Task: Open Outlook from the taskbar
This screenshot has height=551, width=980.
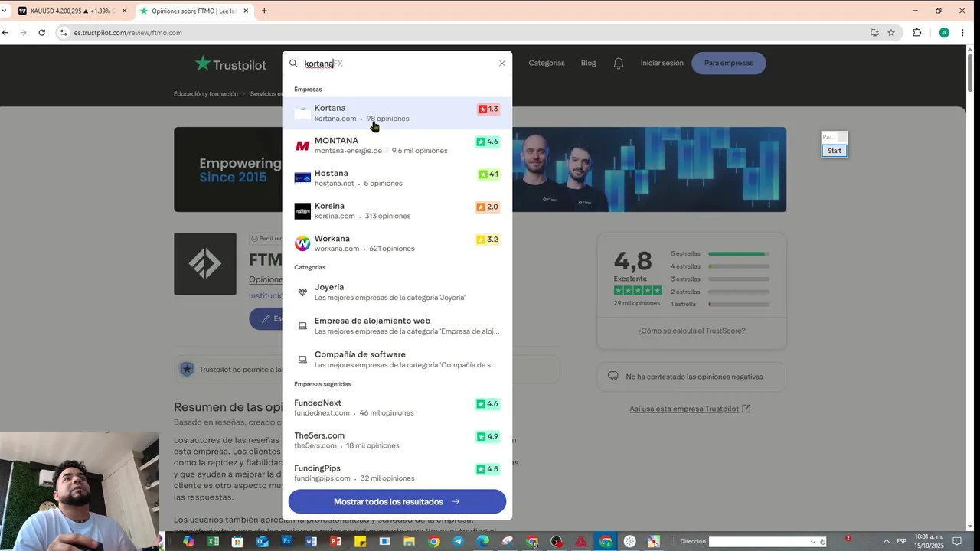Action: 263,541
